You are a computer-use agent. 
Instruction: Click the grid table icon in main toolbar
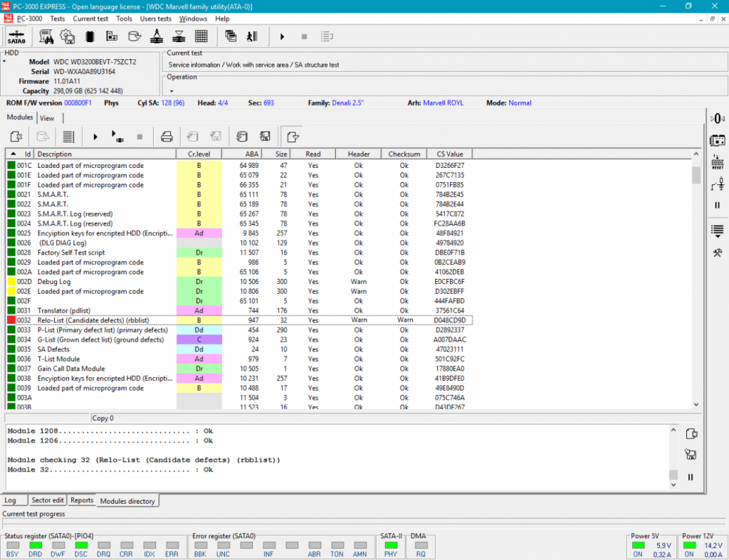(201, 36)
